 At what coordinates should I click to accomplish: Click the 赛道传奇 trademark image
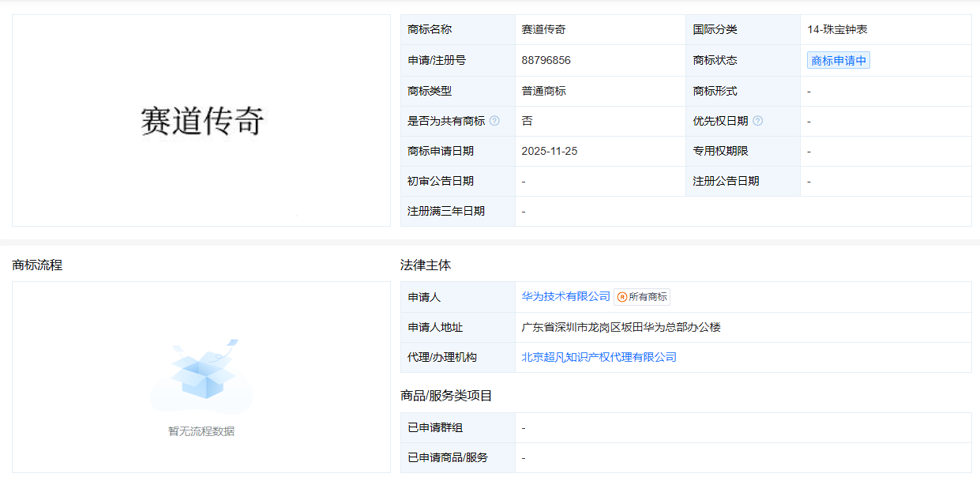[x=201, y=121]
